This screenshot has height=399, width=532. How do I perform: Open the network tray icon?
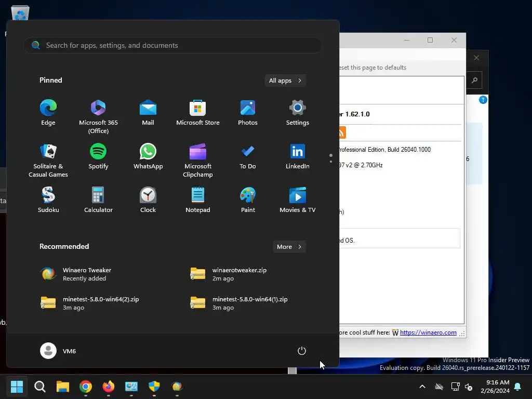(455, 387)
